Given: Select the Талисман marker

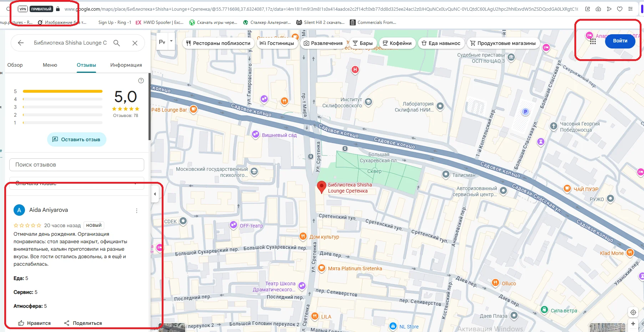Looking at the screenshot, I should coord(446,174).
